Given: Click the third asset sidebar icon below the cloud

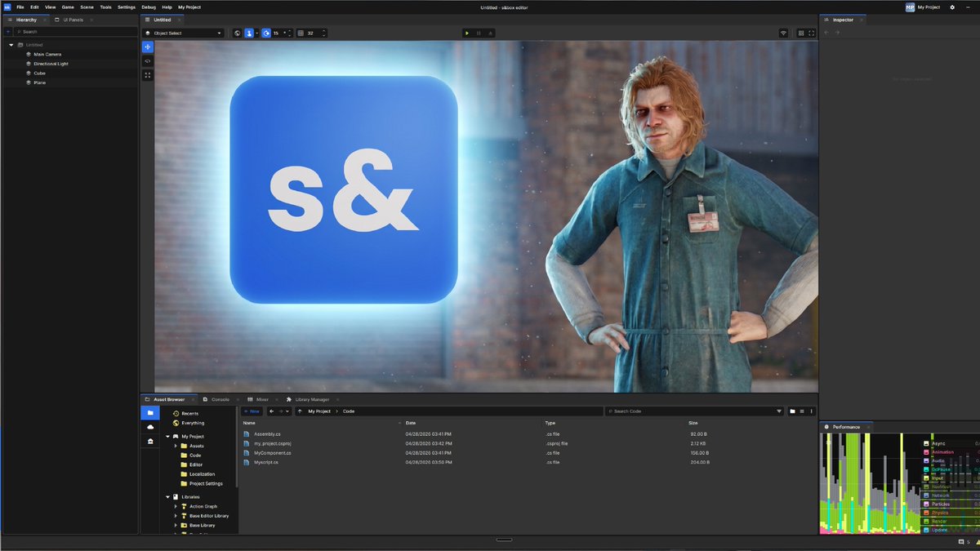Looking at the screenshot, I should [150, 441].
